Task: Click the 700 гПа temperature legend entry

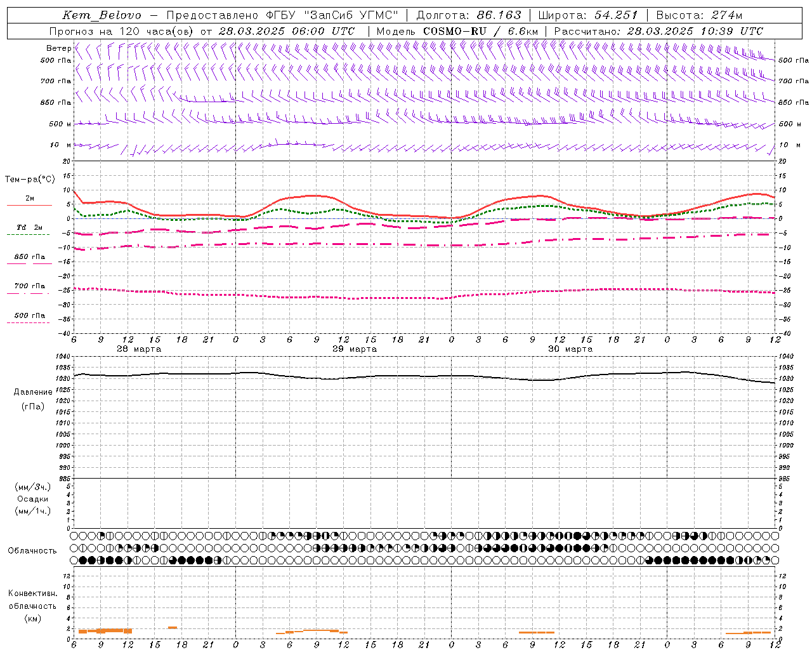Action: click(30, 286)
